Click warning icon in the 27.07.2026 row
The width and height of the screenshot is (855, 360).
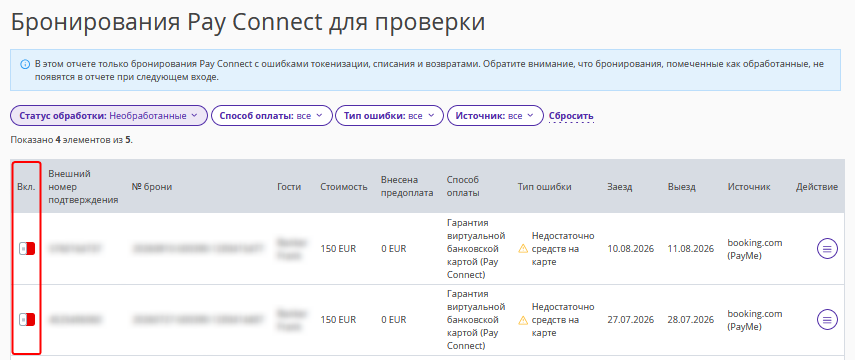(523, 320)
